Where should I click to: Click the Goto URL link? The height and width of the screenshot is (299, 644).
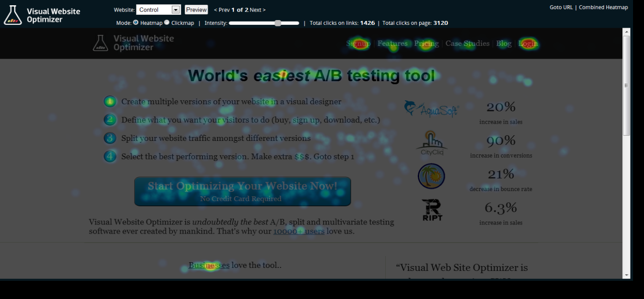[561, 7]
